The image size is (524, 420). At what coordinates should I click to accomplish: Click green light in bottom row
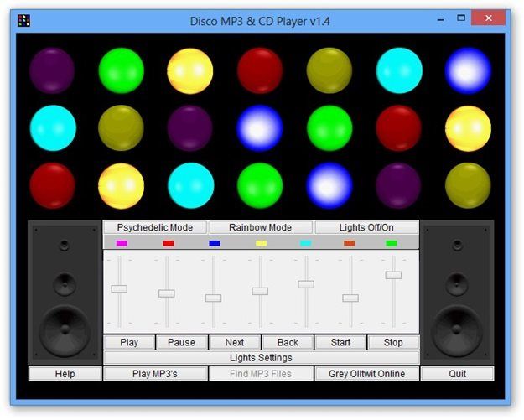click(x=260, y=186)
